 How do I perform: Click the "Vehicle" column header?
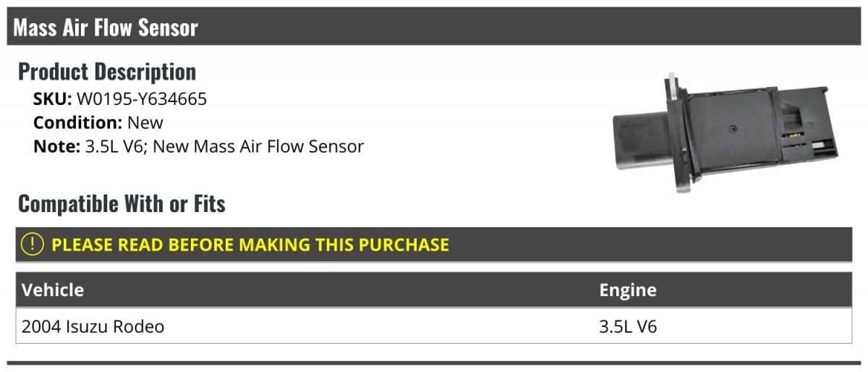[x=53, y=290]
